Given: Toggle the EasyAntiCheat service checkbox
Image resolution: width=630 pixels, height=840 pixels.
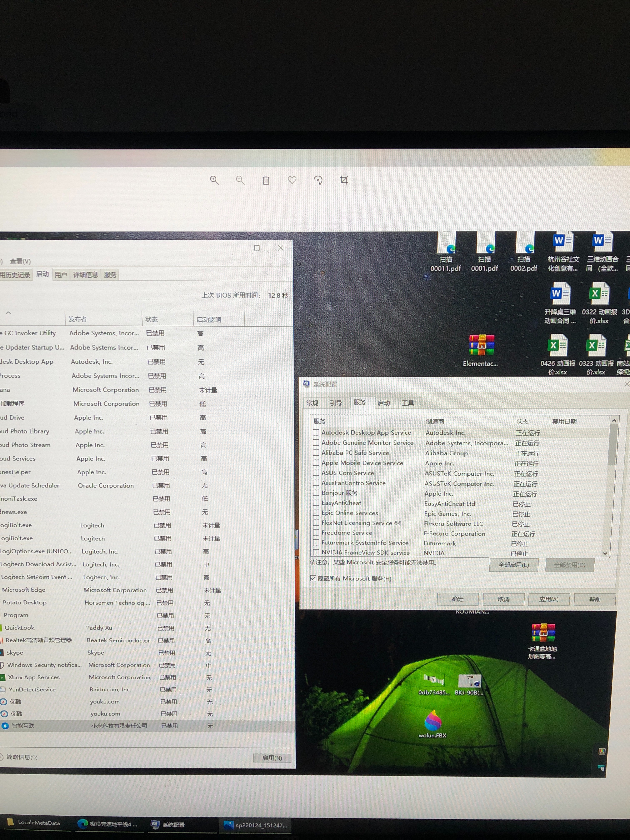Looking at the screenshot, I should click(x=316, y=503).
